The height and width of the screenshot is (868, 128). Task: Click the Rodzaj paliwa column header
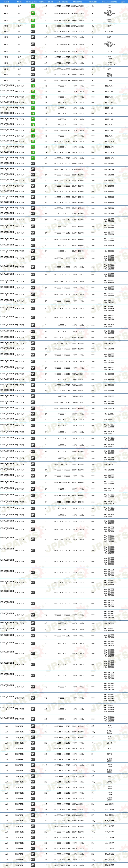pos(32,2)
